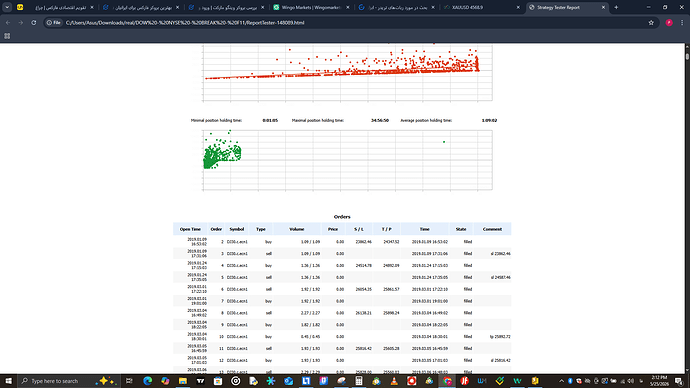Click Average position holding time value 1:09:02
Viewport: 690px width, 388px height.
coord(489,121)
